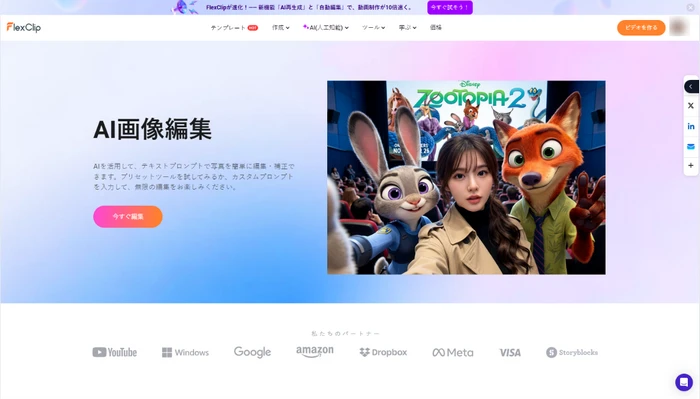
Task: Expand the 学ぶ dropdown menu
Action: pos(407,28)
